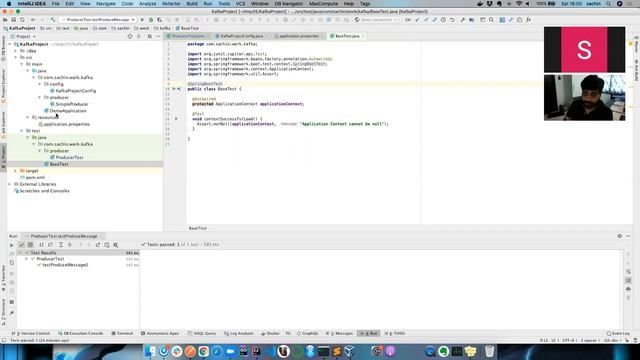Viewport: 640px width, 360px height.
Task: Toggle Show Ignored tests button
Action: pos(30,244)
